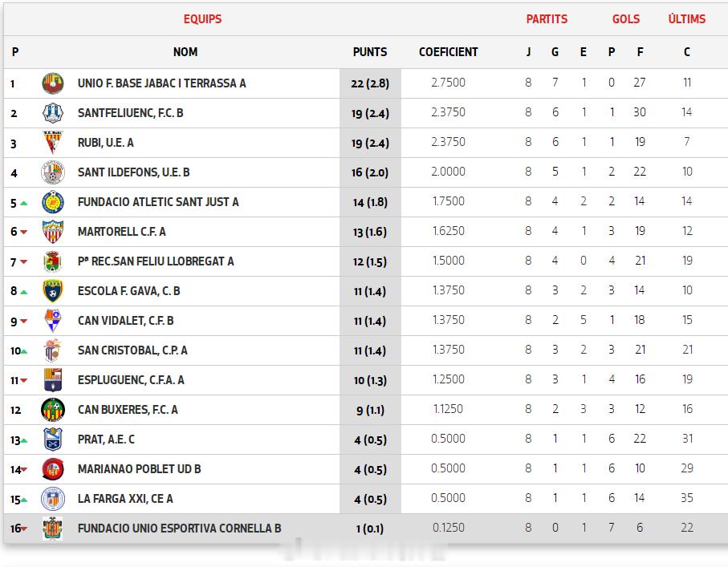Click the San Cristobal C.P. A crest
The image size is (728, 567).
[x=52, y=350]
